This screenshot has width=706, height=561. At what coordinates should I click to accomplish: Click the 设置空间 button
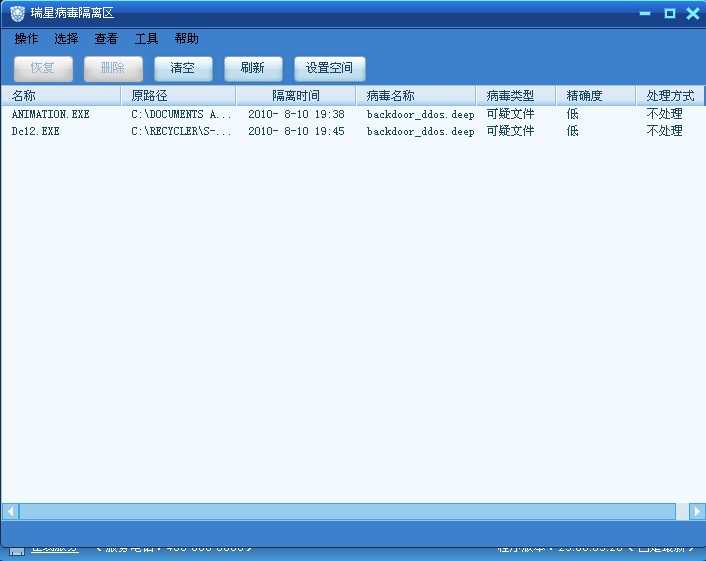point(330,68)
